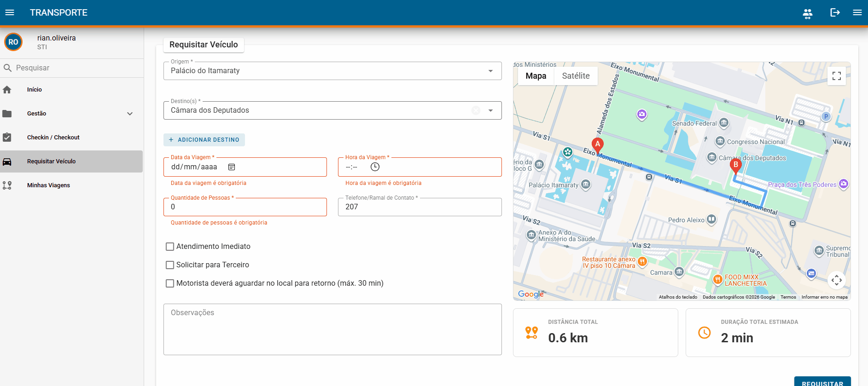Image resolution: width=868 pixels, height=386 pixels.
Task: Open the hamburger menu beside TRANSPORTE
Action: [10, 12]
